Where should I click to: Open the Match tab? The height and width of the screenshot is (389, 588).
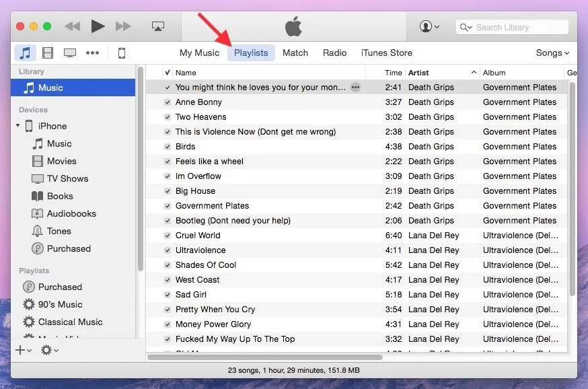pyautogui.click(x=295, y=53)
